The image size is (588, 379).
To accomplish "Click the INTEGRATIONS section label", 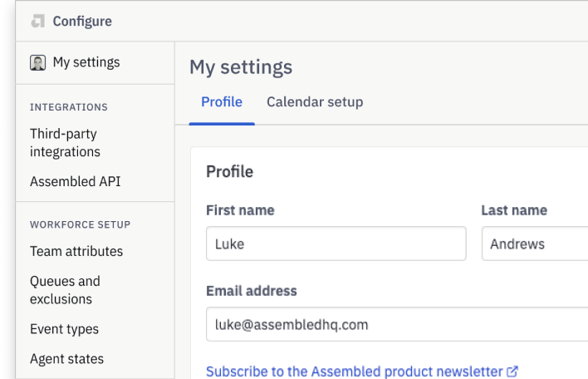I will pos(69,107).
